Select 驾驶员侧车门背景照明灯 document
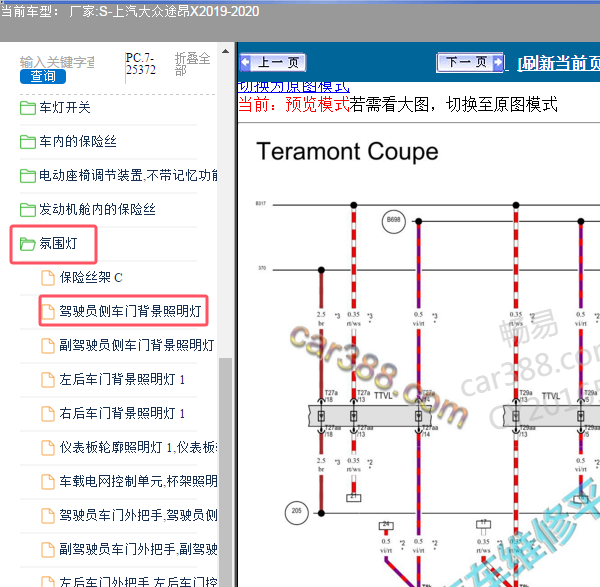Viewport: 600px width, 587px height. tap(130, 311)
